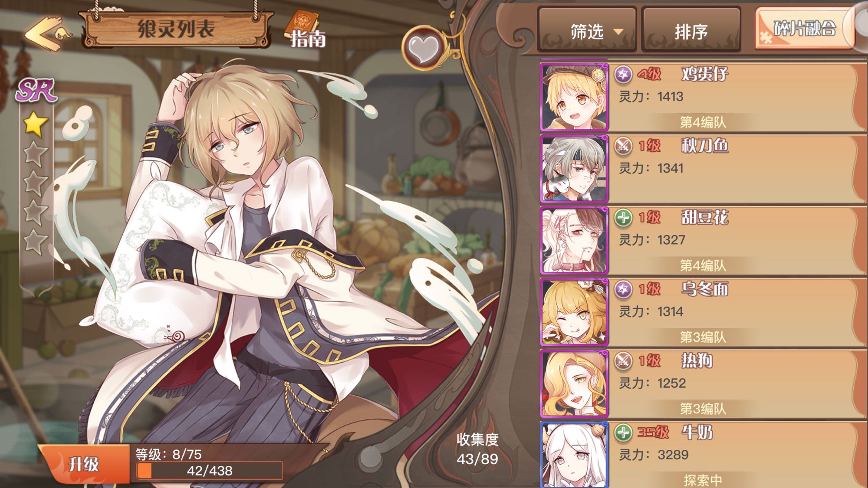Open the 筛选 filter dropdown
The width and height of the screenshot is (868, 488).
tap(587, 30)
